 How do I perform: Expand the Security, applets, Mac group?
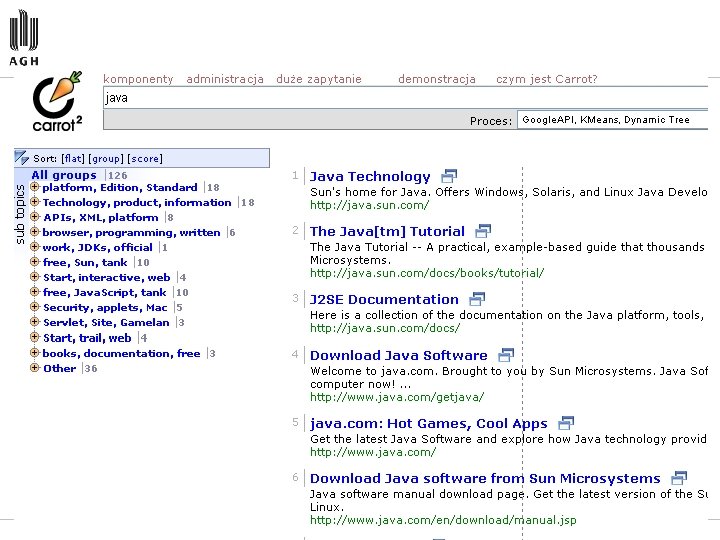tap(35, 307)
